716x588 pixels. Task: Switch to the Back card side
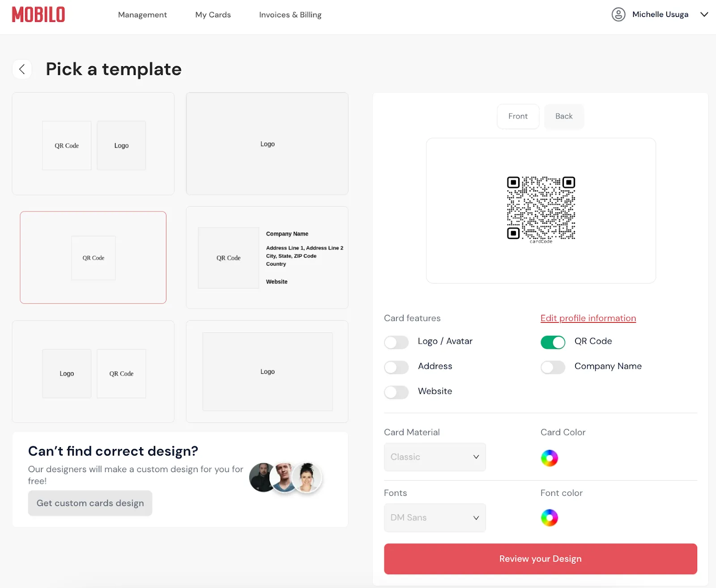(564, 116)
